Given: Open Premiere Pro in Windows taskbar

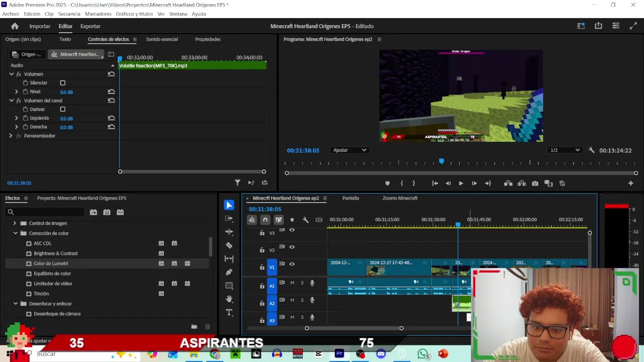Looking at the screenshot, I should pyautogui.click(x=339, y=354).
